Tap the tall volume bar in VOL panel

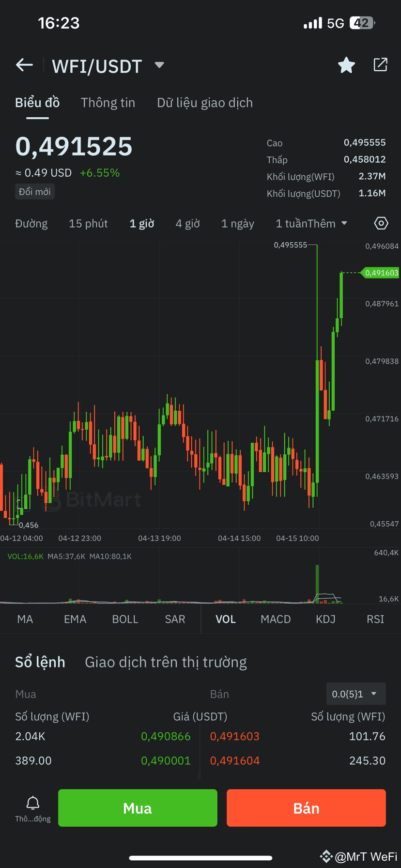point(317,583)
